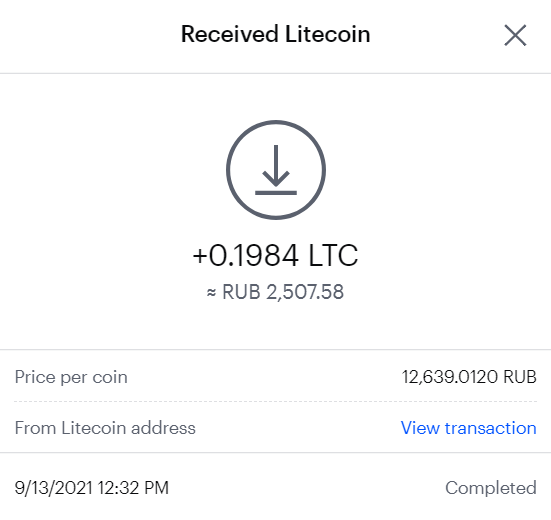Click the word Litecoin in the header
The width and height of the screenshot is (551, 520).
[328, 34]
